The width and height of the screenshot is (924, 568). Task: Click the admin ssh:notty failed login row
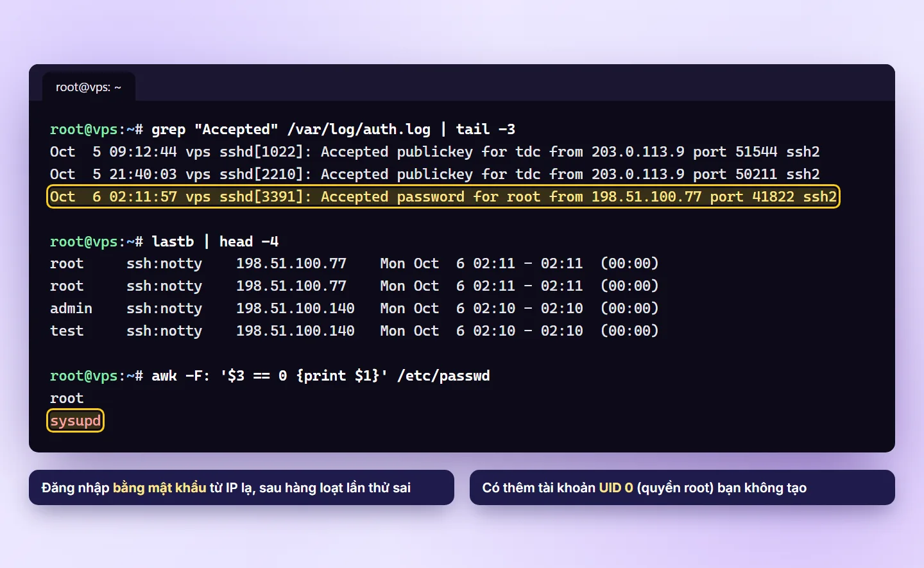pyautogui.click(x=354, y=309)
